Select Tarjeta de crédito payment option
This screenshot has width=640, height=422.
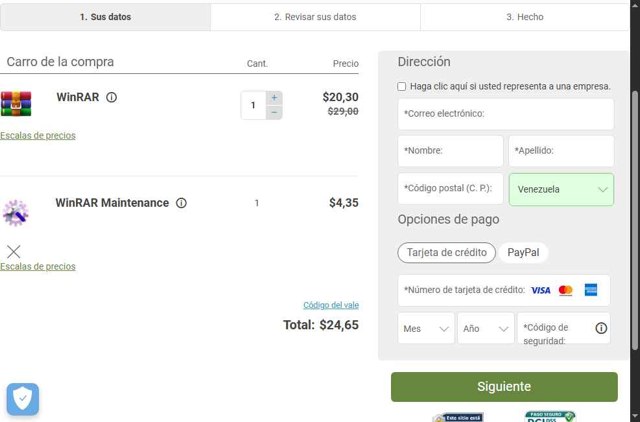pos(447,253)
